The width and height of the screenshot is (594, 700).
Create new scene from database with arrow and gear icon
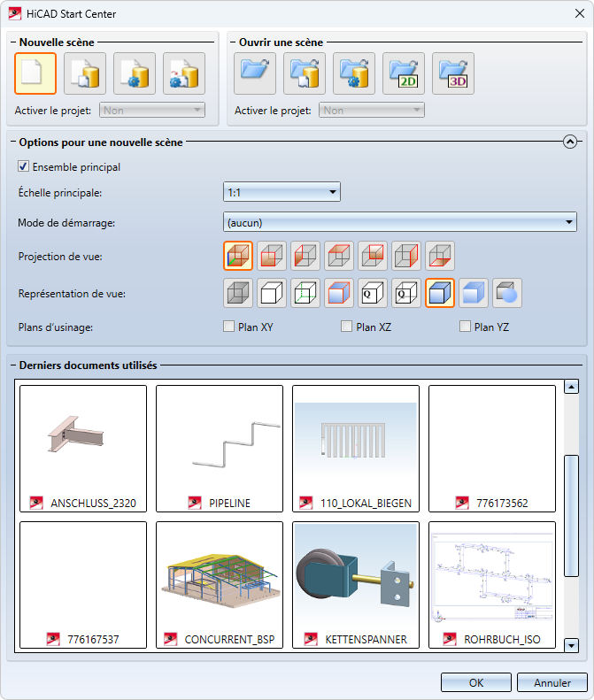(184, 73)
